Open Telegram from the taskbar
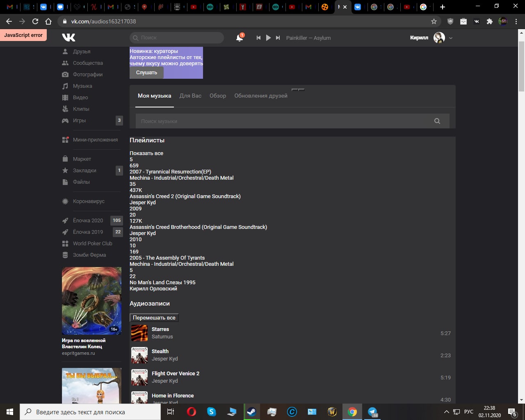The width and height of the screenshot is (525, 420). [x=372, y=412]
